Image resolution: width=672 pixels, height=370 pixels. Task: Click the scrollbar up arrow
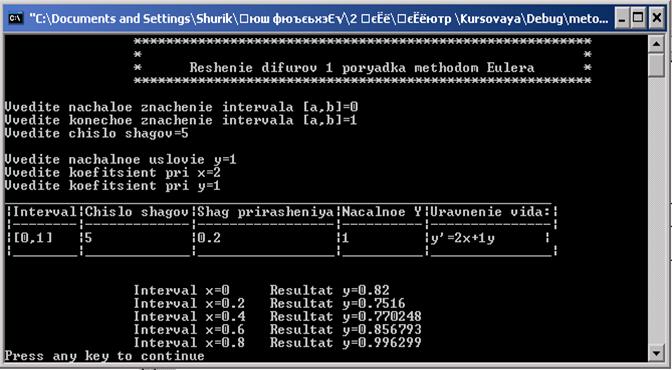click(656, 44)
